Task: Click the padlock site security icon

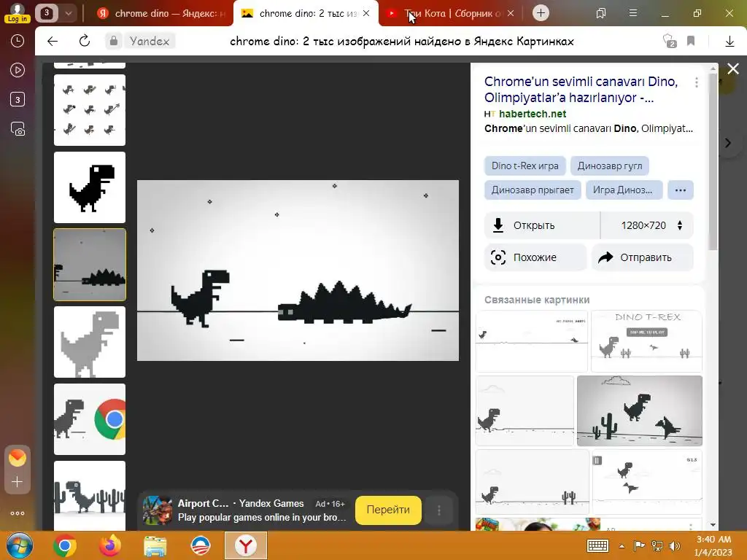Action: [x=113, y=42]
